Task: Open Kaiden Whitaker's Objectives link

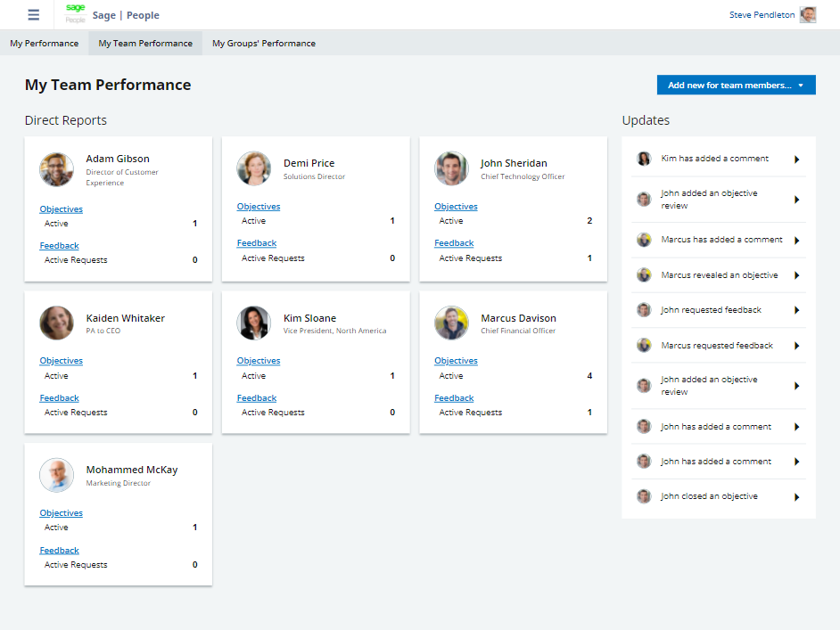Action: pyautogui.click(x=61, y=361)
